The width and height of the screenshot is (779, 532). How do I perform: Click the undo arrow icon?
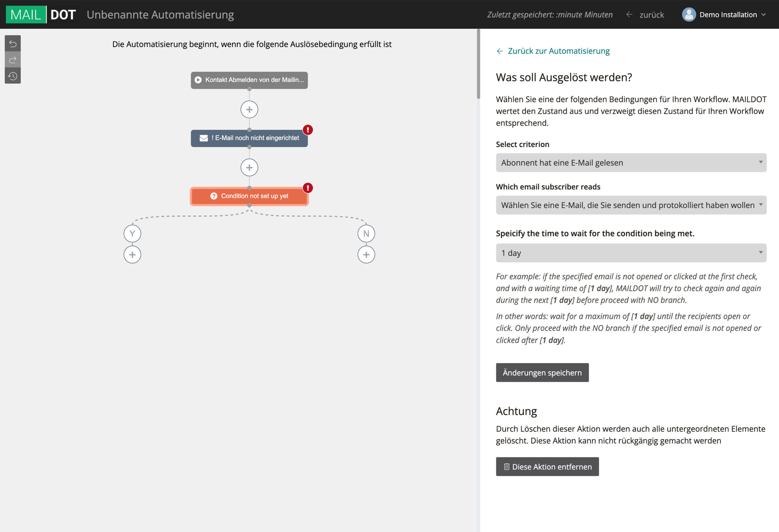[x=13, y=43]
